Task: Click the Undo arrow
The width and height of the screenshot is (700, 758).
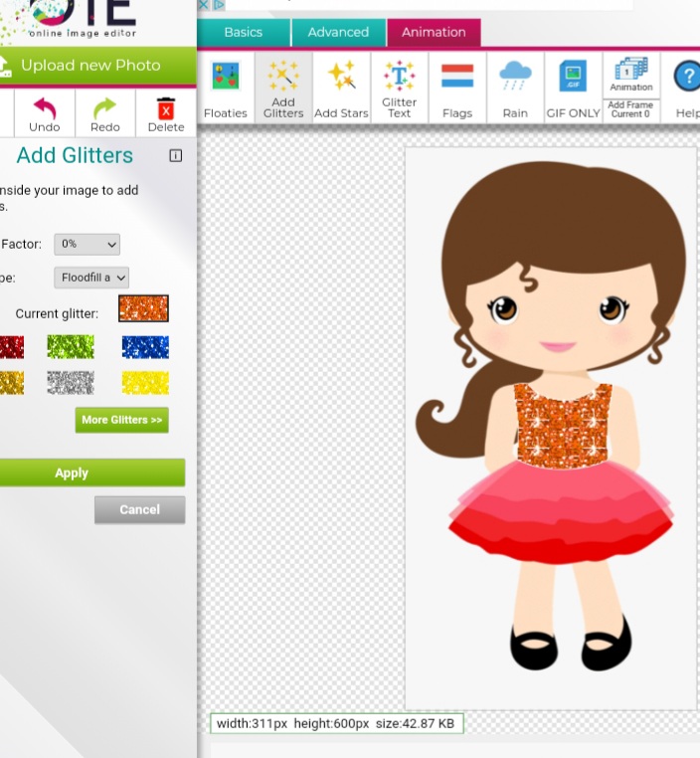Action: click(45, 112)
